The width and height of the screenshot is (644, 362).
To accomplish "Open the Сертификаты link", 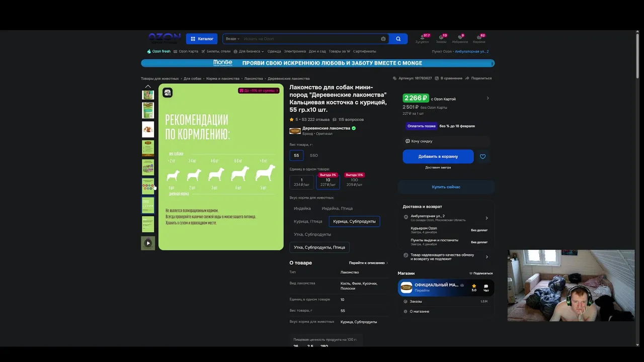I will click(x=365, y=51).
